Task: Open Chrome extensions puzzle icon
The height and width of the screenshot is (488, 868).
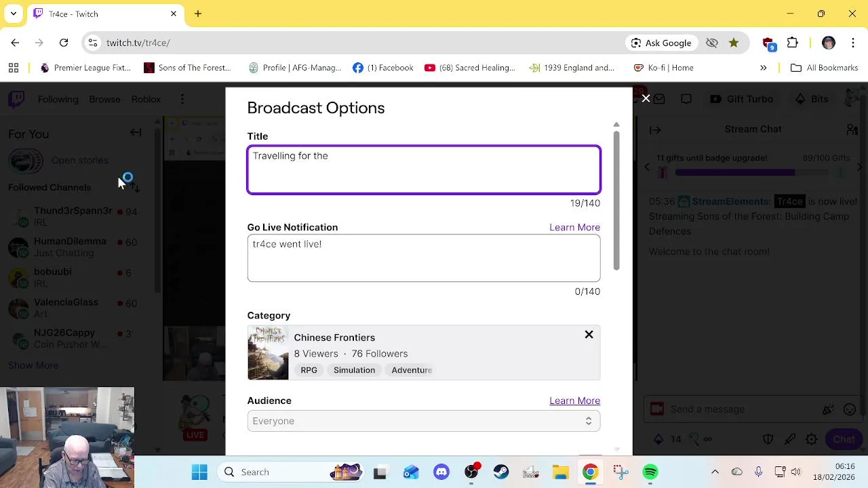Action: coord(792,43)
